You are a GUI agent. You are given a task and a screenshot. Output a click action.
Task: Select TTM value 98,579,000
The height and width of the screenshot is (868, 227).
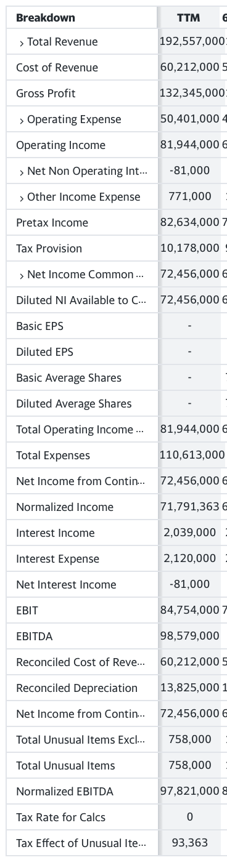189,637
